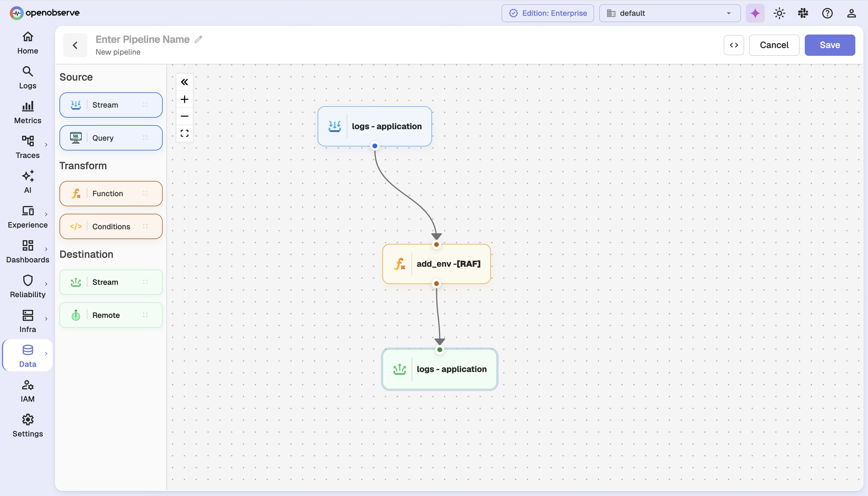Click output handle of add_env function node
The width and height of the screenshot is (868, 496).
point(437,283)
